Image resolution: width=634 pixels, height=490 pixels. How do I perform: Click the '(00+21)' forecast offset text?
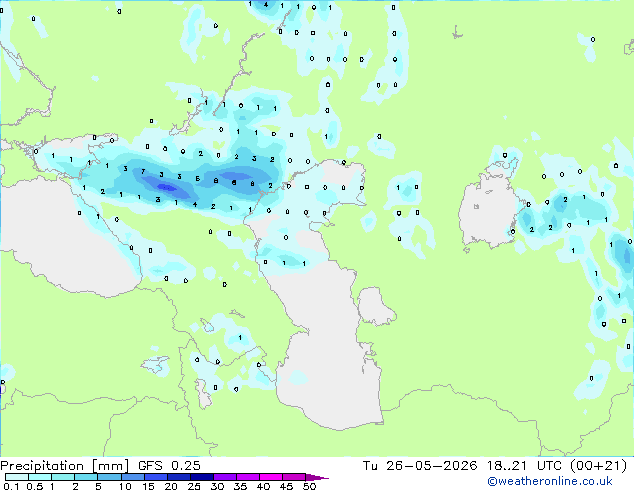tap(598, 466)
